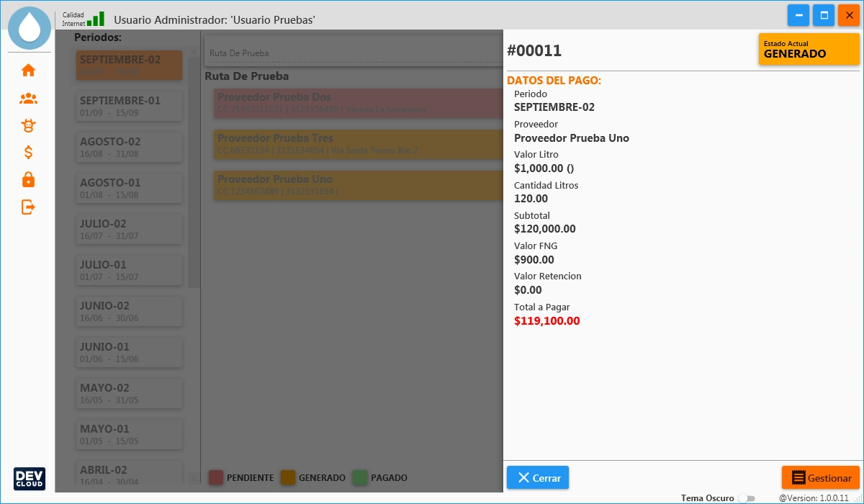Click the padlock security icon
Screen dimensions: 864x504
coord(28,179)
